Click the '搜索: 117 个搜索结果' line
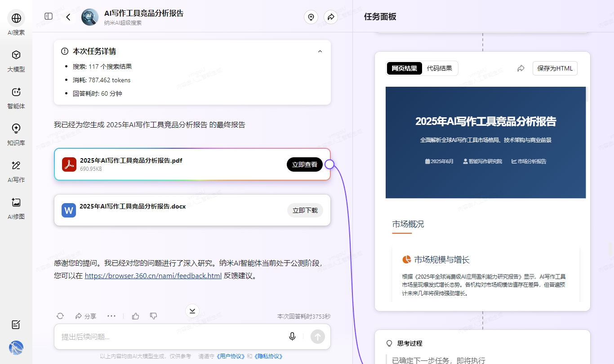This screenshot has height=364, width=614. [102, 67]
